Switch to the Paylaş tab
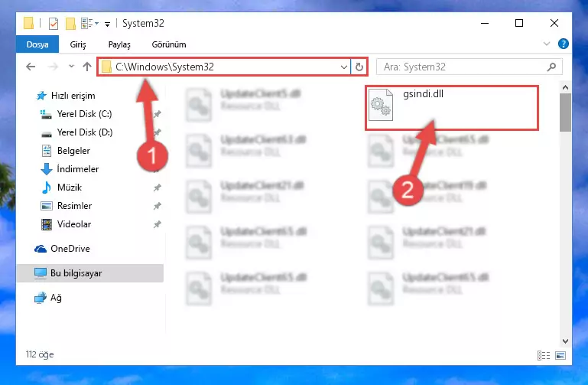Screen dimensions: 588x385 point(119,44)
